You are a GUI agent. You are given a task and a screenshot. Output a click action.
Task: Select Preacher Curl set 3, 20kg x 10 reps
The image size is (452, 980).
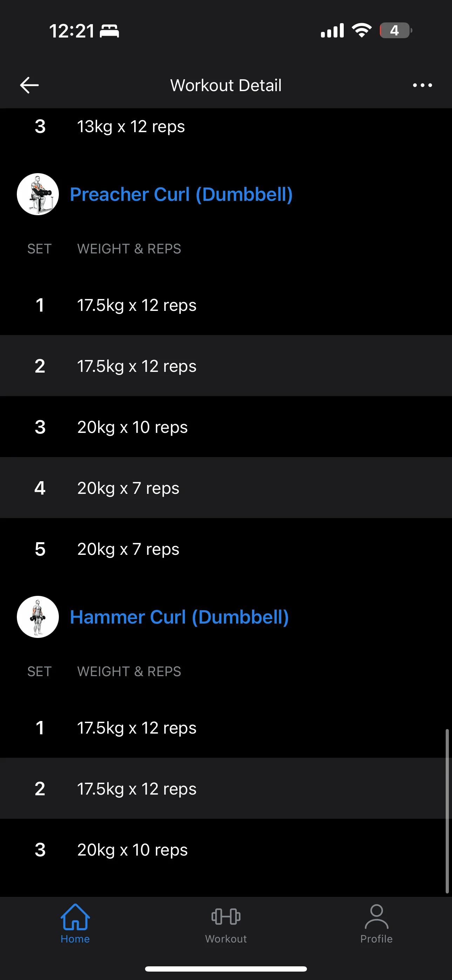click(x=226, y=427)
